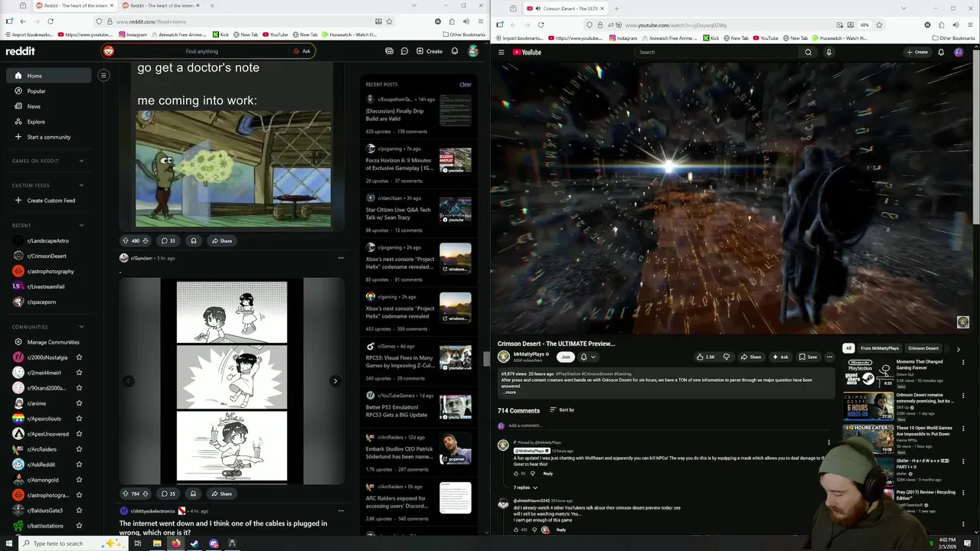Collapse the Communities section

coord(81,327)
